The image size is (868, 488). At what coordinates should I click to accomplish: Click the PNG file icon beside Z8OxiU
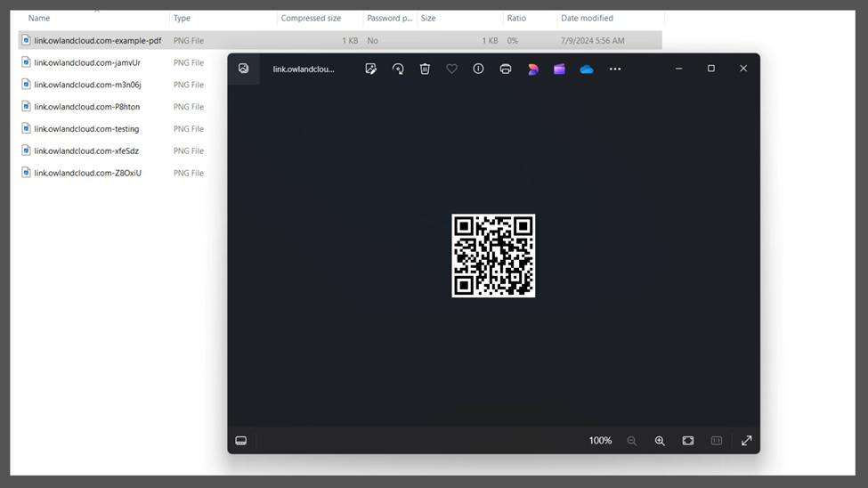click(26, 172)
